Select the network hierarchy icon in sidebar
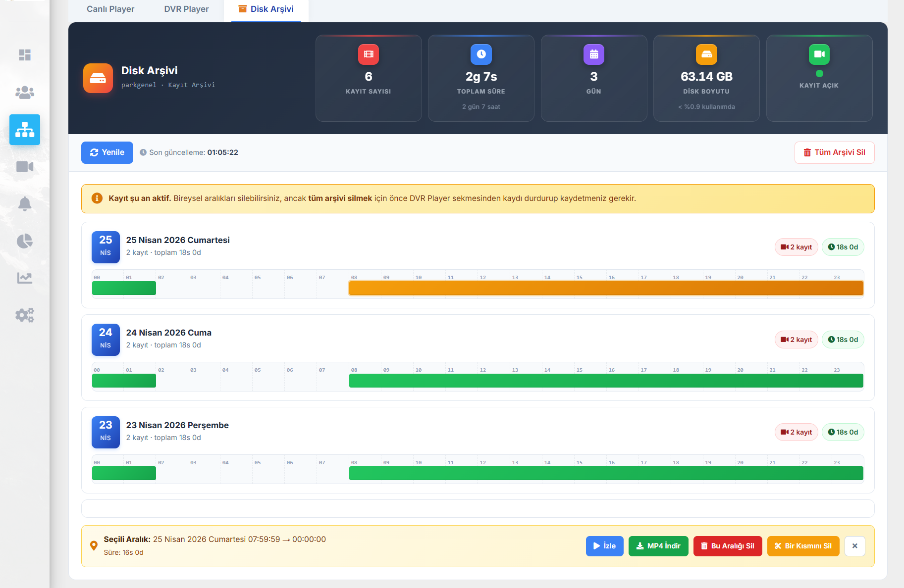Viewport: 904px width, 588px height. [x=25, y=130]
